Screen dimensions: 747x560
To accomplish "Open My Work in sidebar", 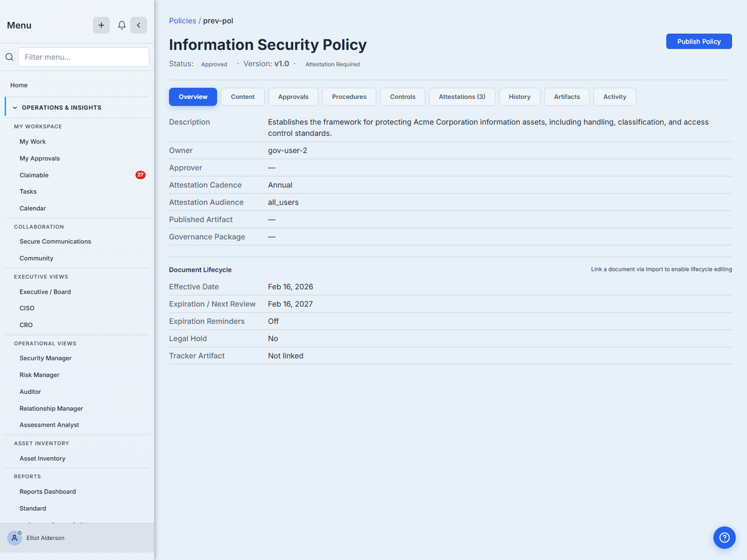I will click(32, 142).
